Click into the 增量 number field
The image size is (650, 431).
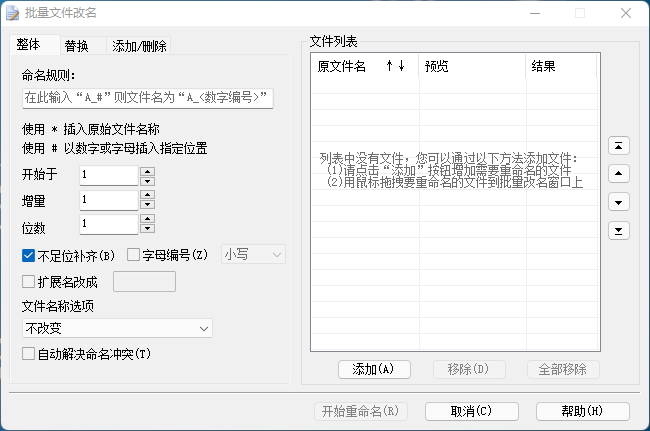[109, 200]
